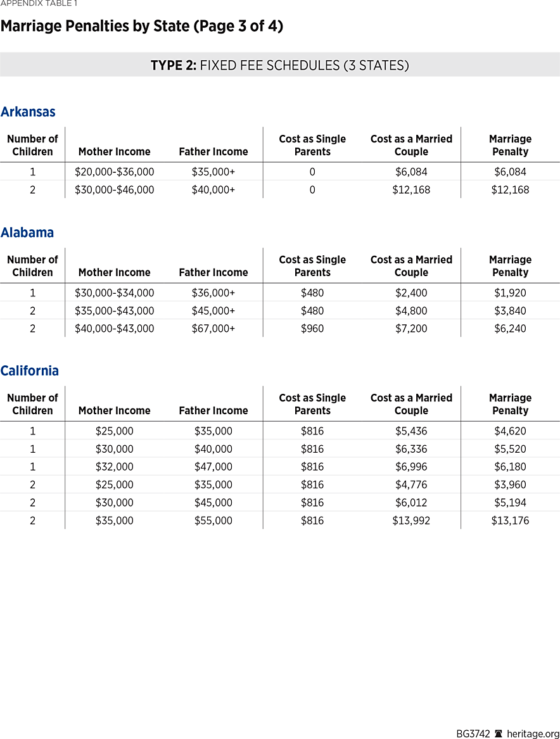Screen dimensions: 560x739
Task: Click the California state heading
Action: pos(30,371)
